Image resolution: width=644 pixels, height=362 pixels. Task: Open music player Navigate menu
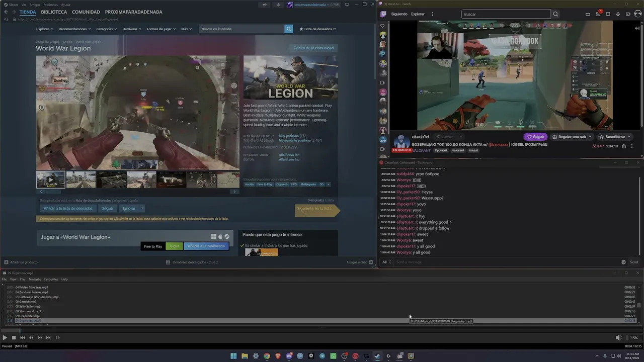point(35,279)
